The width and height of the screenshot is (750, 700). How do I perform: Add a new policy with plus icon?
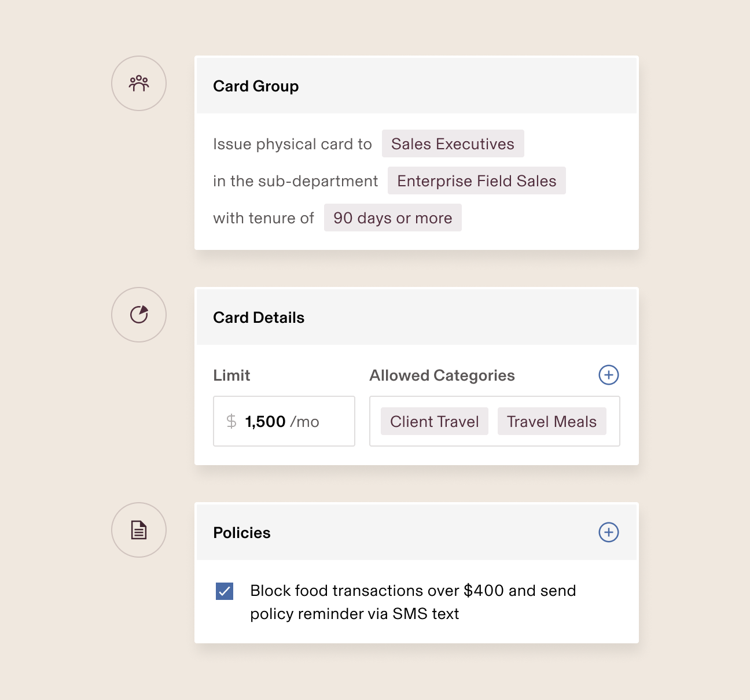click(x=608, y=532)
